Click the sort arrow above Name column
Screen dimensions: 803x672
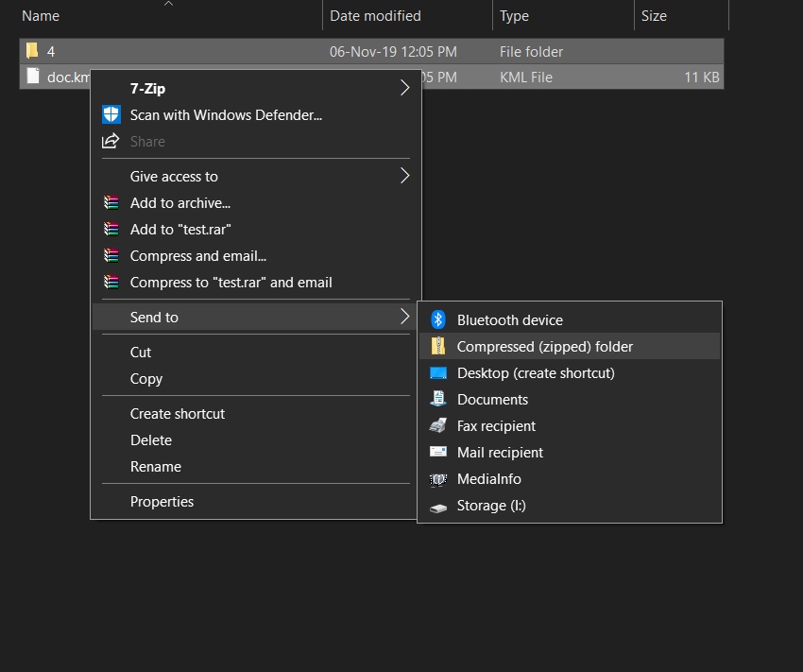pos(168,4)
